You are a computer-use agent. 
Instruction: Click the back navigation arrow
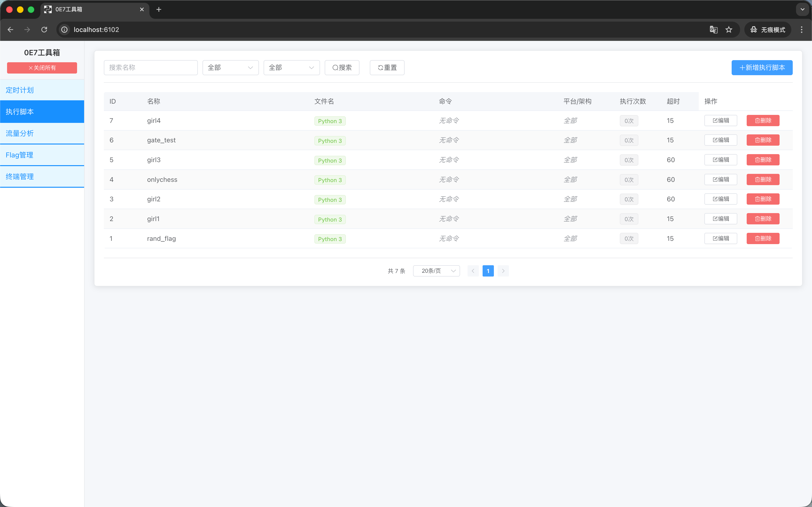point(10,30)
